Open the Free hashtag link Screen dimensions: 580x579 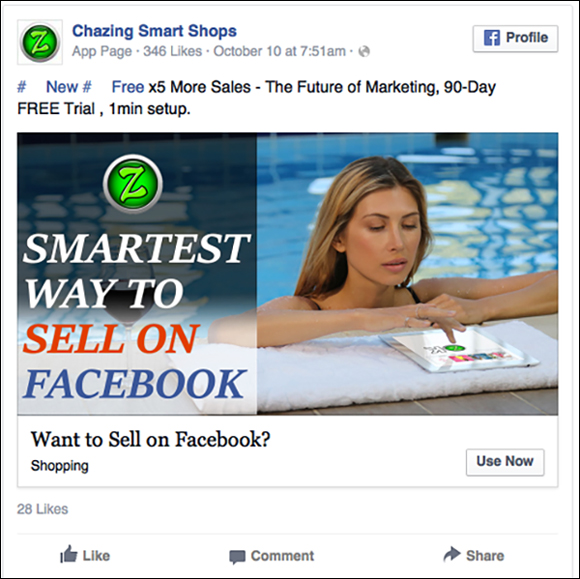click(x=128, y=87)
